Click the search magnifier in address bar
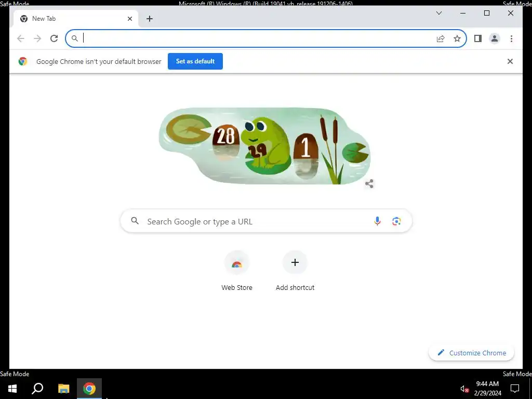This screenshot has height=399, width=532. pos(75,38)
